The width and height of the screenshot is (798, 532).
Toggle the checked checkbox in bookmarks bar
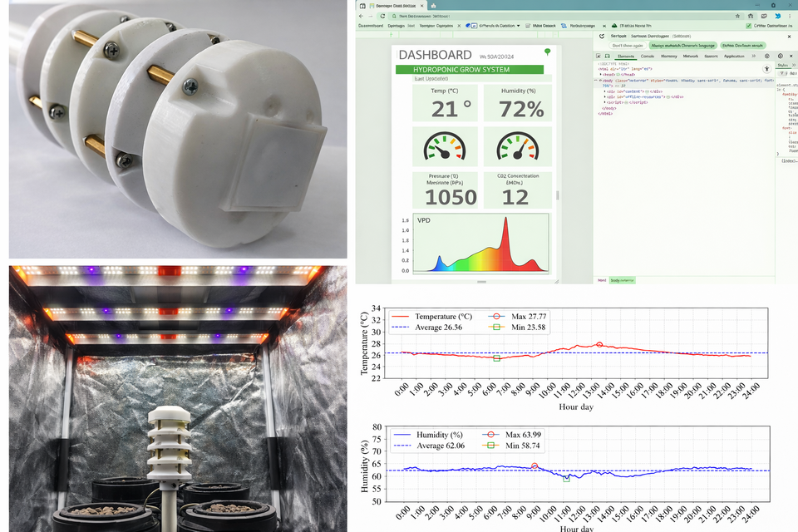(x=749, y=26)
